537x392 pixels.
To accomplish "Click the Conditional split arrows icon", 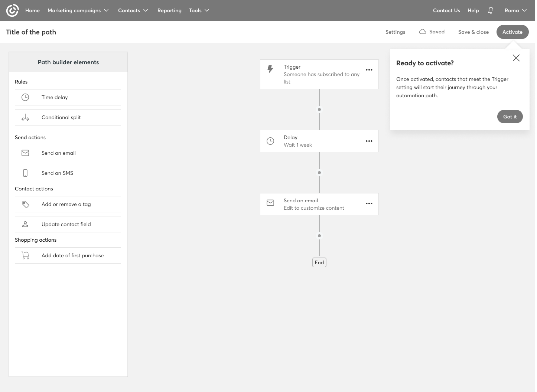I will coord(25,118).
